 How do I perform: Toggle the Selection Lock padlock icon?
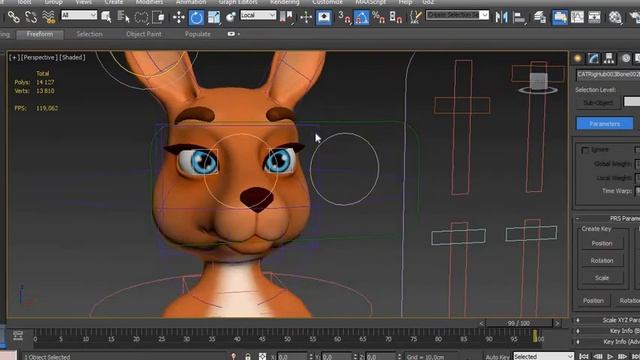click(248, 357)
